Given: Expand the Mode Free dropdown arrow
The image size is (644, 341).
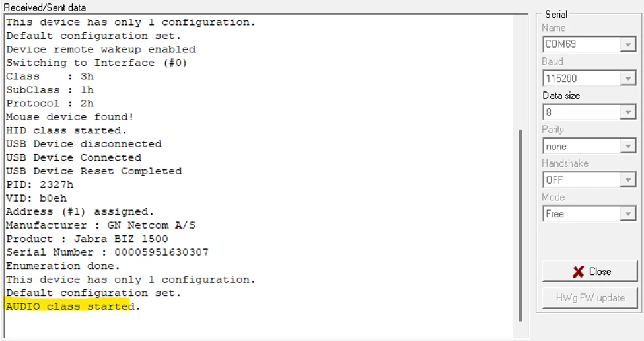Looking at the screenshot, I should point(627,214).
